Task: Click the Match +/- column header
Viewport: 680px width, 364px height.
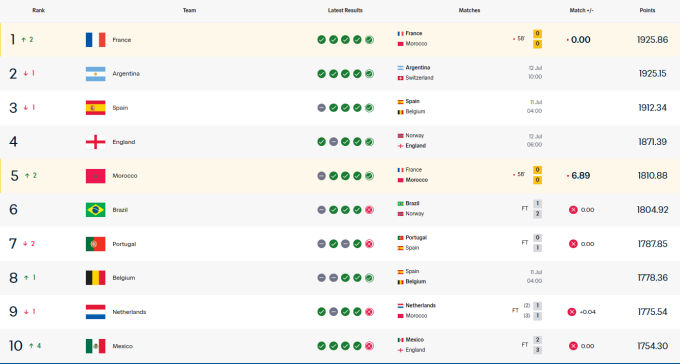Action: point(582,10)
